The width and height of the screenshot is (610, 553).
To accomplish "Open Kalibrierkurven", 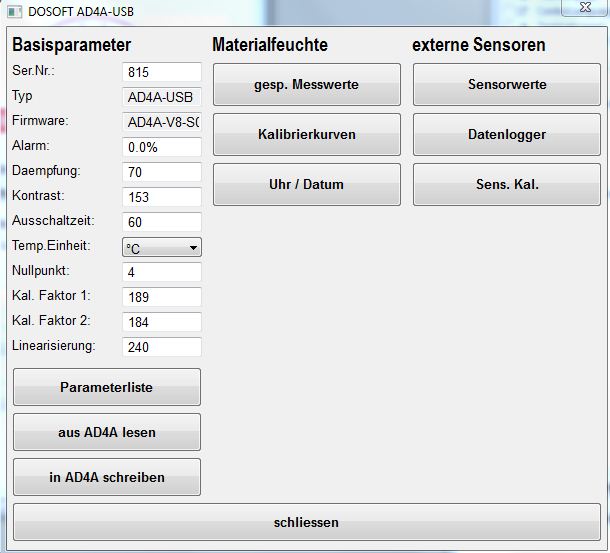I will pyautogui.click(x=307, y=134).
